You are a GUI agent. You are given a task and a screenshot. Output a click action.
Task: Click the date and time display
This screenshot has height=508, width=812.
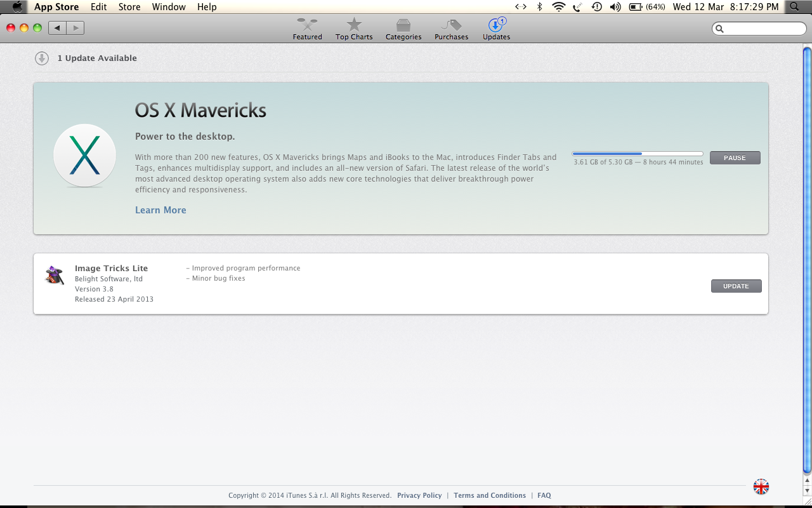(726, 7)
